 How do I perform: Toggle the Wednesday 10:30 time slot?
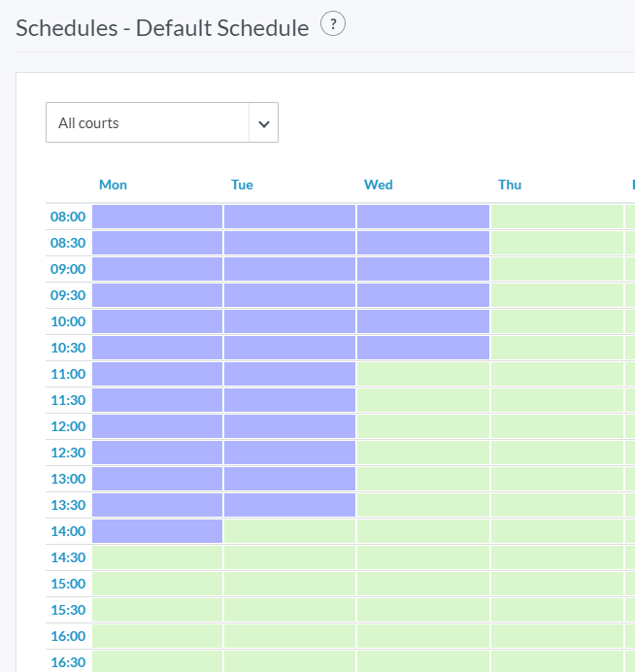tap(422, 348)
